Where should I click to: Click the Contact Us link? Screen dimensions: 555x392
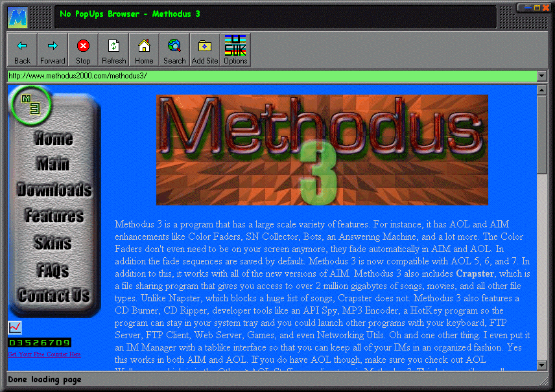click(x=54, y=295)
